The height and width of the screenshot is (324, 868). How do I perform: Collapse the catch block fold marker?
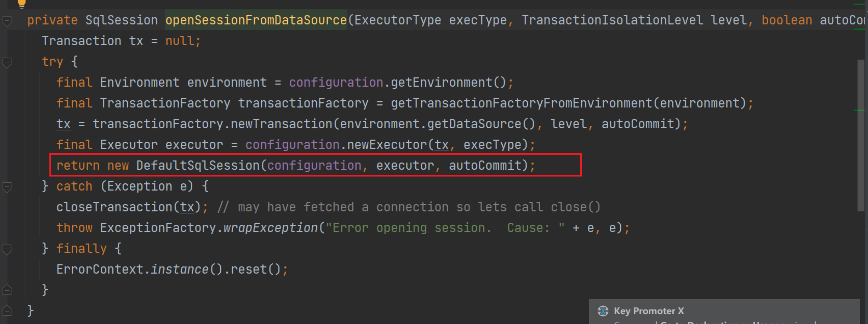coord(7,187)
